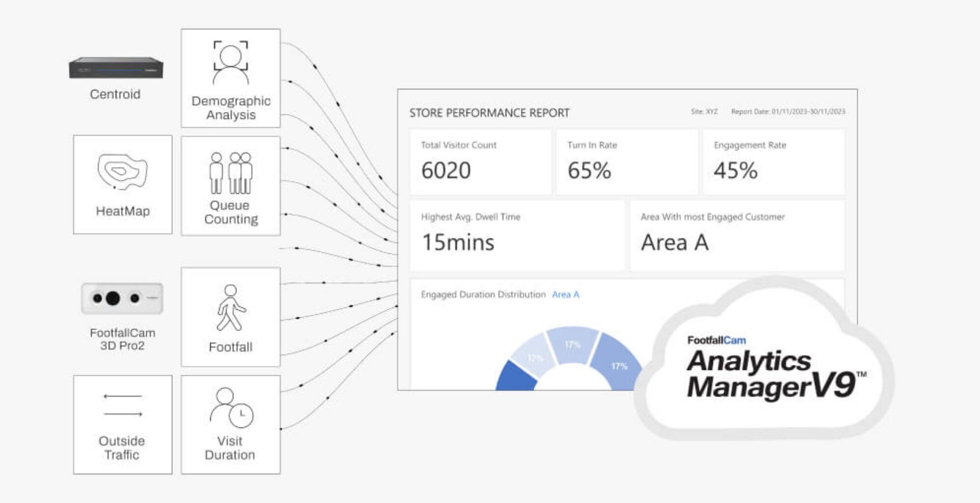Click the 45% engagement rate value
Image resolution: width=980 pixels, height=503 pixels.
click(735, 170)
